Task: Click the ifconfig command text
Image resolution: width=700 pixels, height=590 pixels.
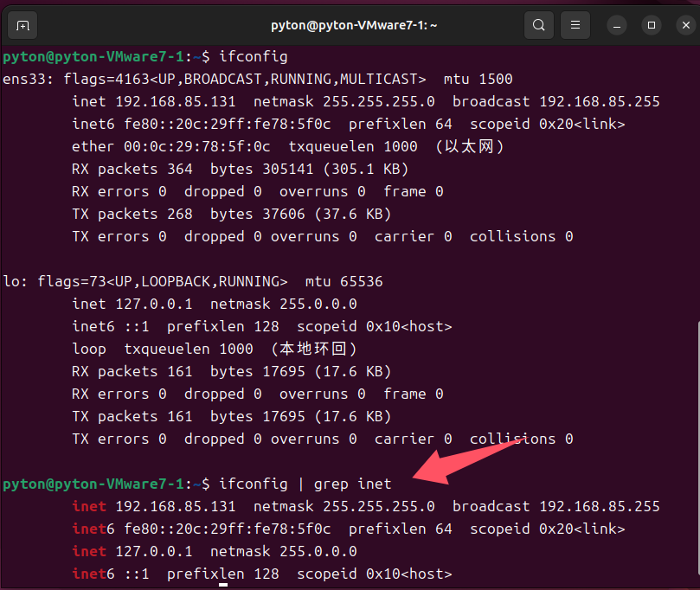Action: [253, 56]
